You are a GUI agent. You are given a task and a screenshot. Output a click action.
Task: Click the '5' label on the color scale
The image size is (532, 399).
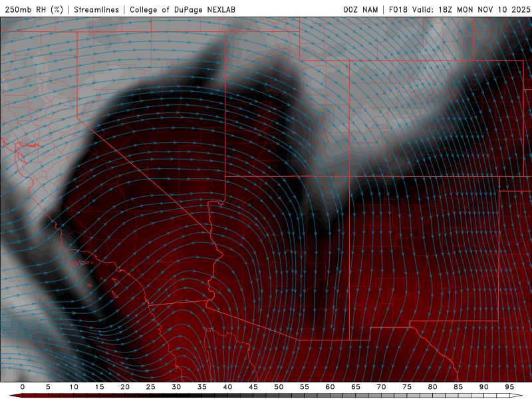[48, 387]
